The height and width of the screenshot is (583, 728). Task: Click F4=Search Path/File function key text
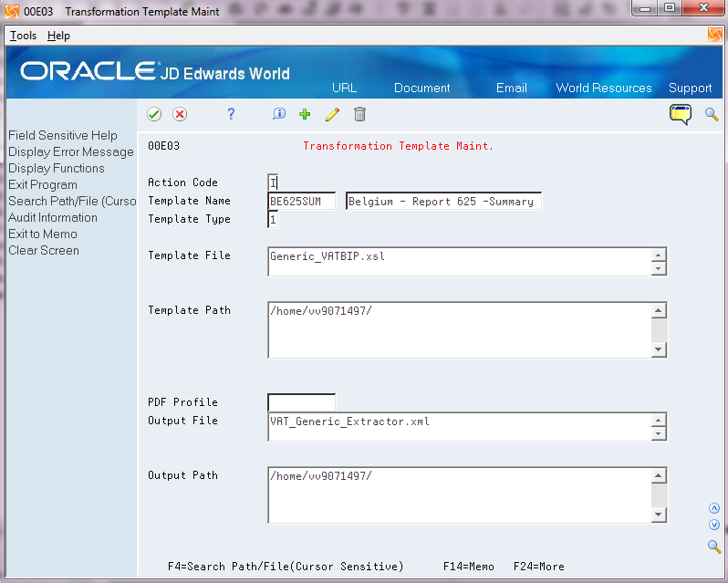coord(286,567)
